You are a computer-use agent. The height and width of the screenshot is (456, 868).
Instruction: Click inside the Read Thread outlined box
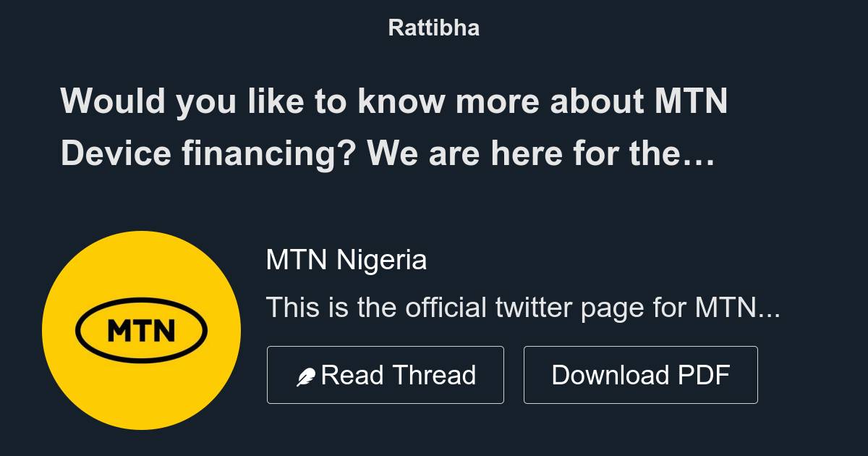[x=386, y=374]
